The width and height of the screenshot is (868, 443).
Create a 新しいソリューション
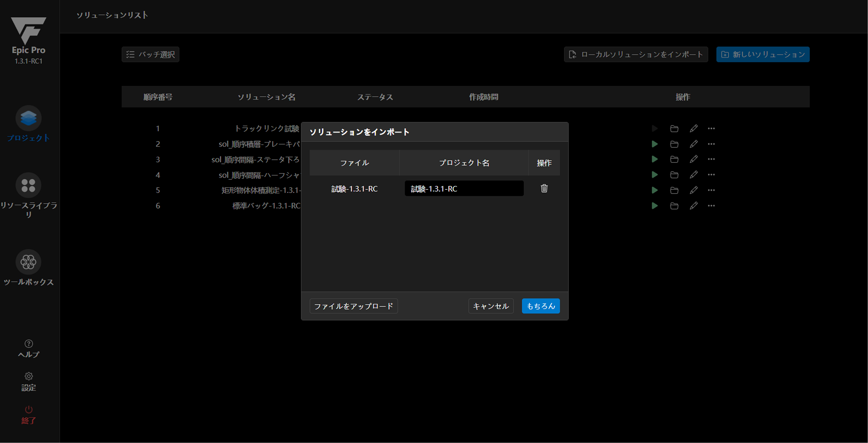tap(762, 55)
